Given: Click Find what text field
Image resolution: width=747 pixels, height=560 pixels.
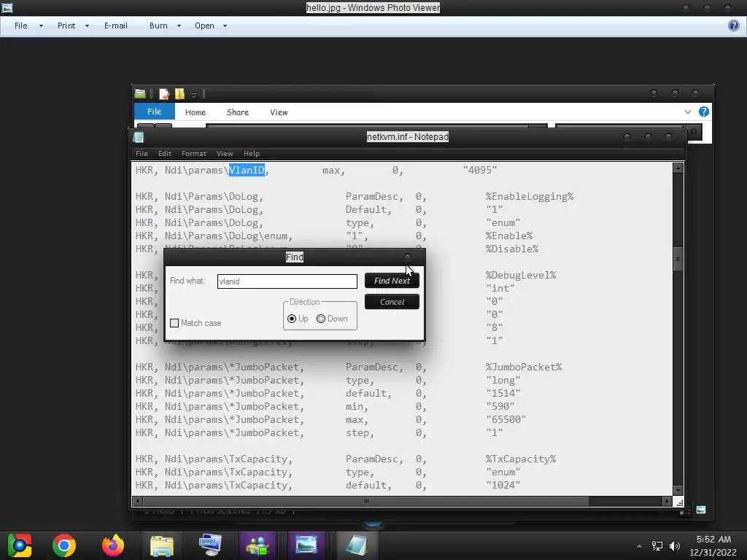Looking at the screenshot, I should click(x=287, y=281).
